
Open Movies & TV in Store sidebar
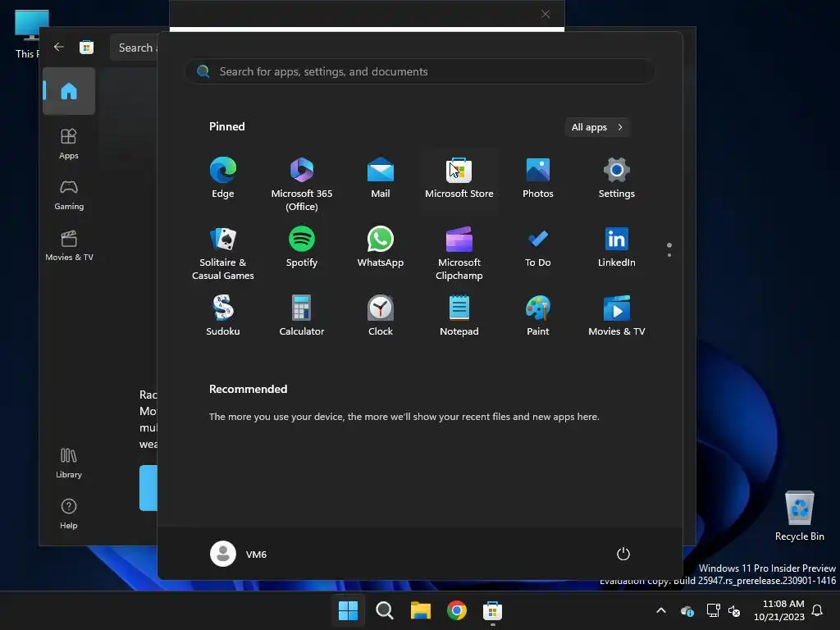(69, 245)
